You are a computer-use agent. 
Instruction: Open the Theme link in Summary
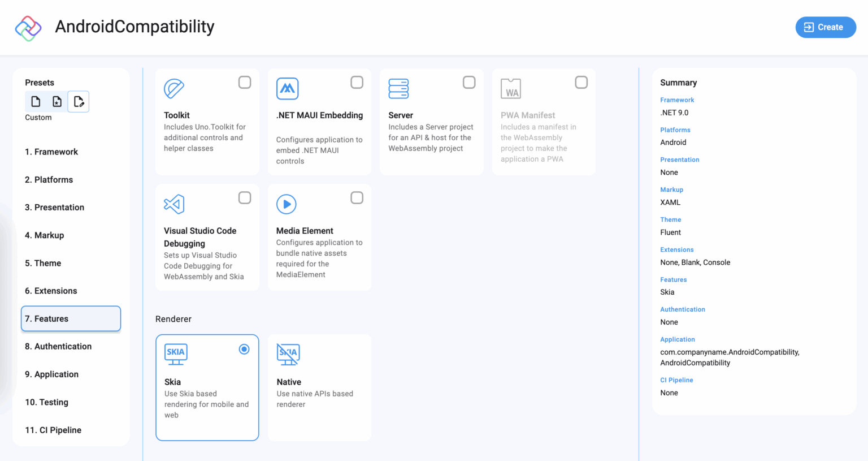click(x=671, y=220)
